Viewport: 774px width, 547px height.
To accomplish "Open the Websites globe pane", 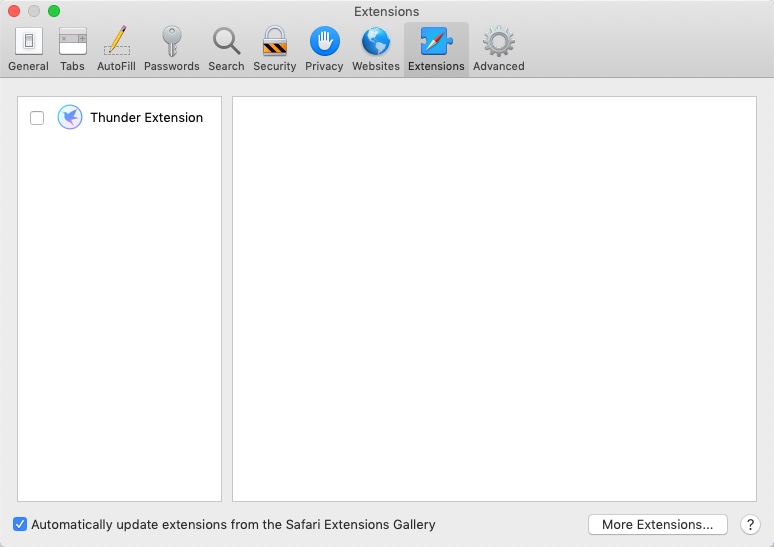I will pos(376,49).
